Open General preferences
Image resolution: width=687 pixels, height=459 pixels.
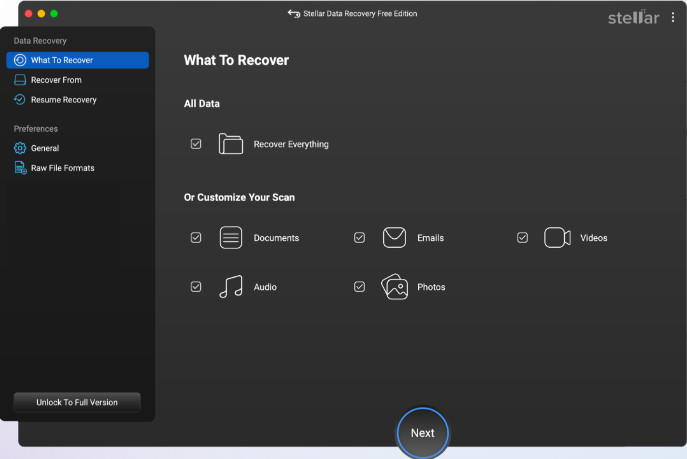(x=78, y=148)
